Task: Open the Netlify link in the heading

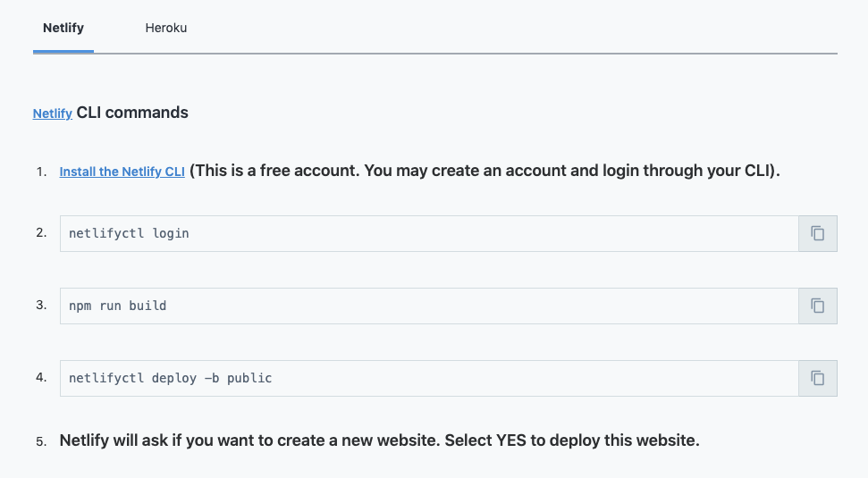Action: [x=53, y=113]
